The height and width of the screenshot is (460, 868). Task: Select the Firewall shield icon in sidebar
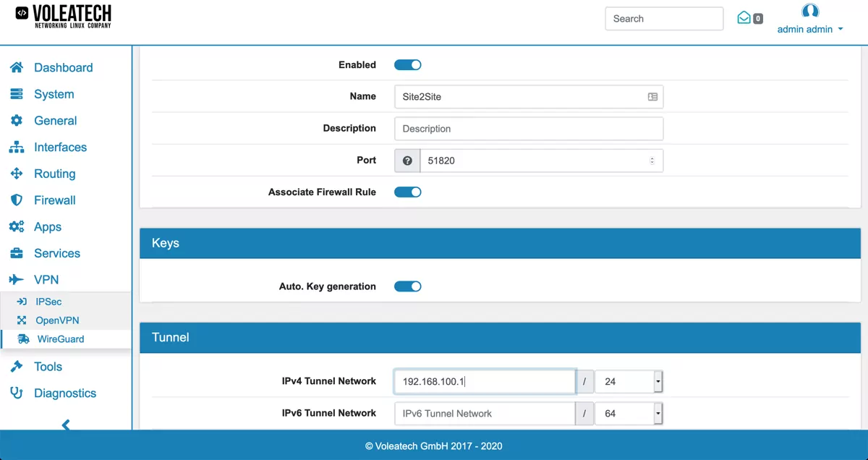tap(16, 200)
